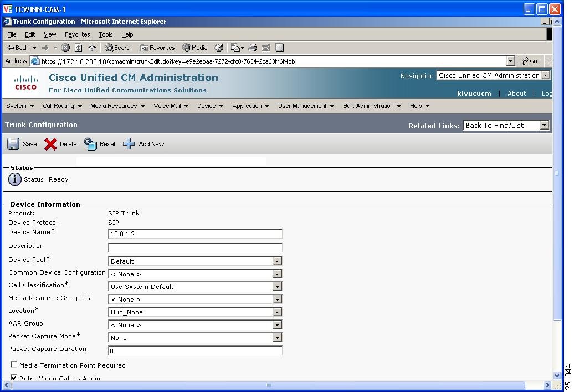This screenshot has height=392, width=574.
Task: Click the vertical scrollbar down arrow
Action: click(557, 375)
